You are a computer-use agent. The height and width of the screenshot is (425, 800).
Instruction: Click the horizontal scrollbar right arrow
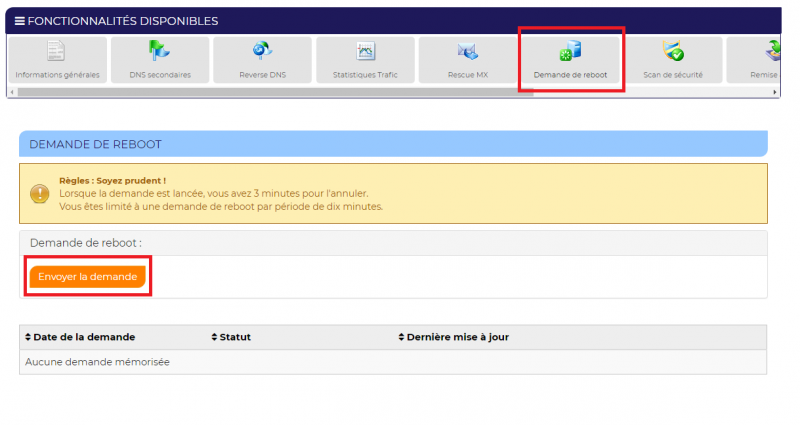click(775, 92)
